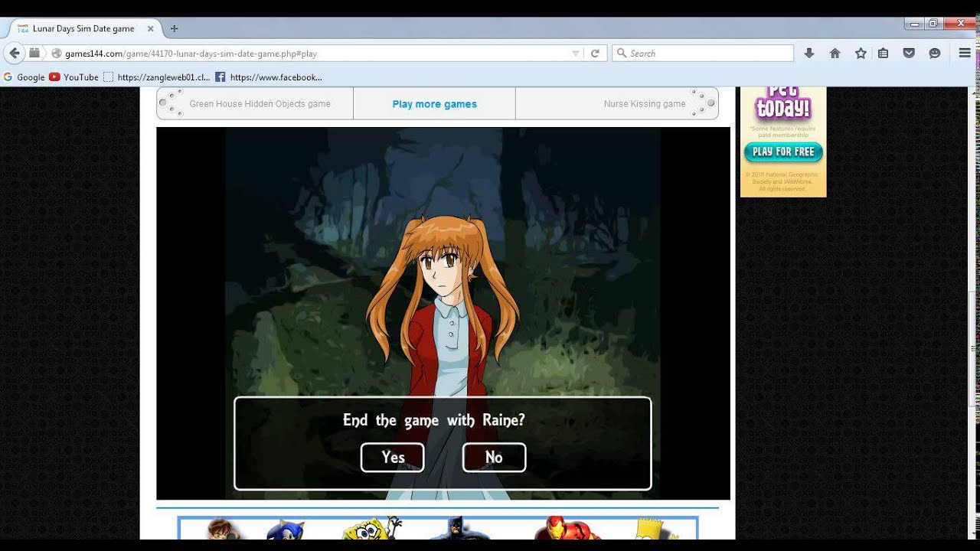
Task: Open the sidebar panel icon beside back button
Action: [x=34, y=54]
